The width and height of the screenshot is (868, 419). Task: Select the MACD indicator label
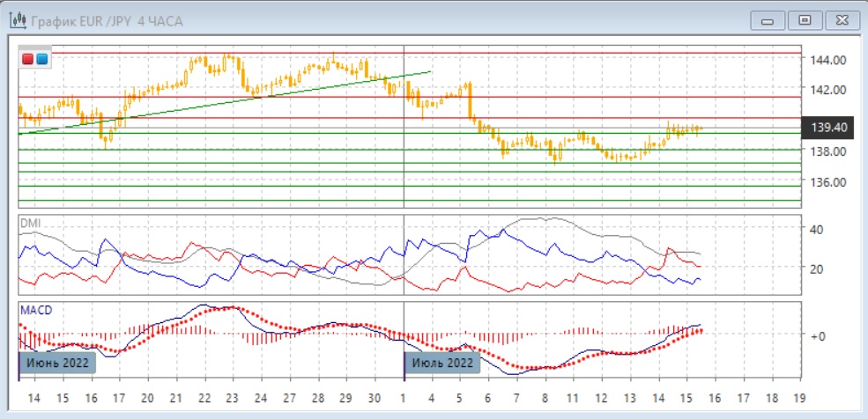click(x=35, y=311)
